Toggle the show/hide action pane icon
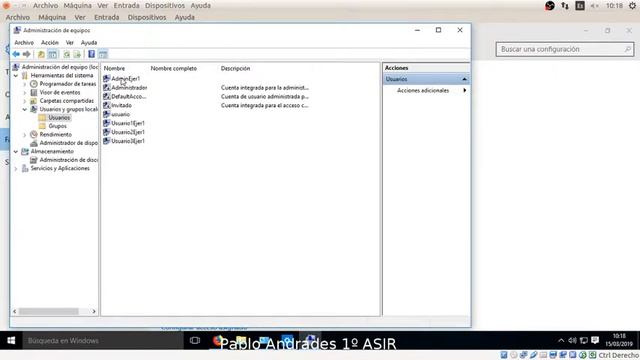 tap(103, 54)
